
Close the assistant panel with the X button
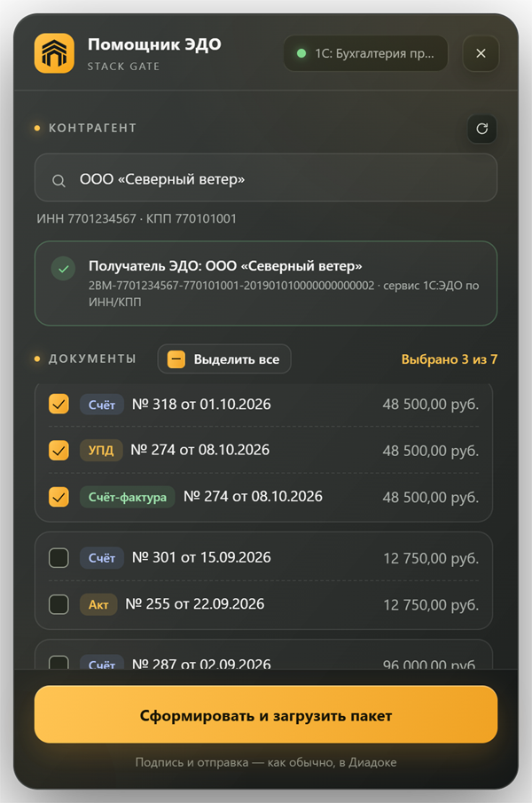tap(481, 53)
